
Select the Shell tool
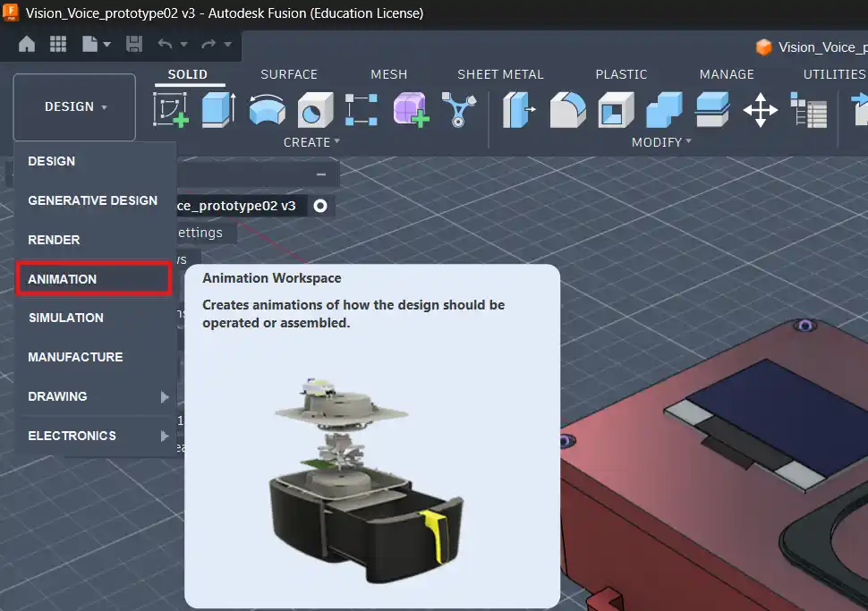coord(616,109)
